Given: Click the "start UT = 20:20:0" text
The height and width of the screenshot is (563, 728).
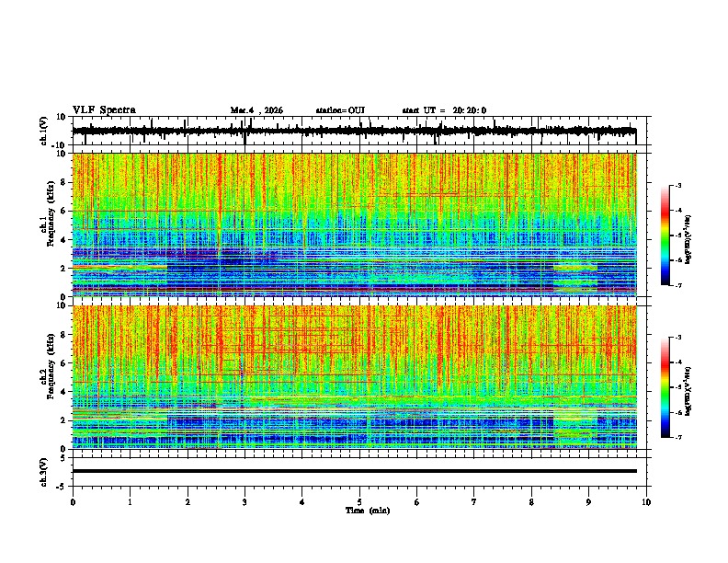Looking at the screenshot, I should coord(444,110).
